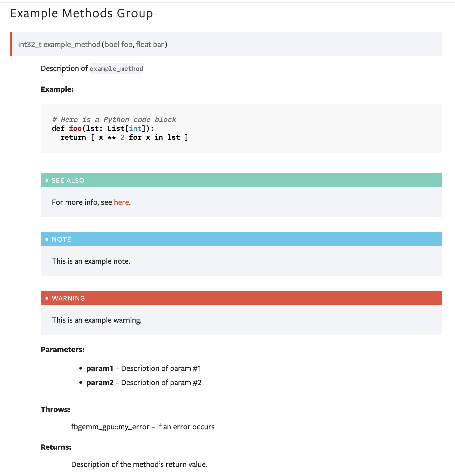Click the 'This is an example warning.' text
The width and height of the screenshot is (455, 476).
[x=97, y=320]
